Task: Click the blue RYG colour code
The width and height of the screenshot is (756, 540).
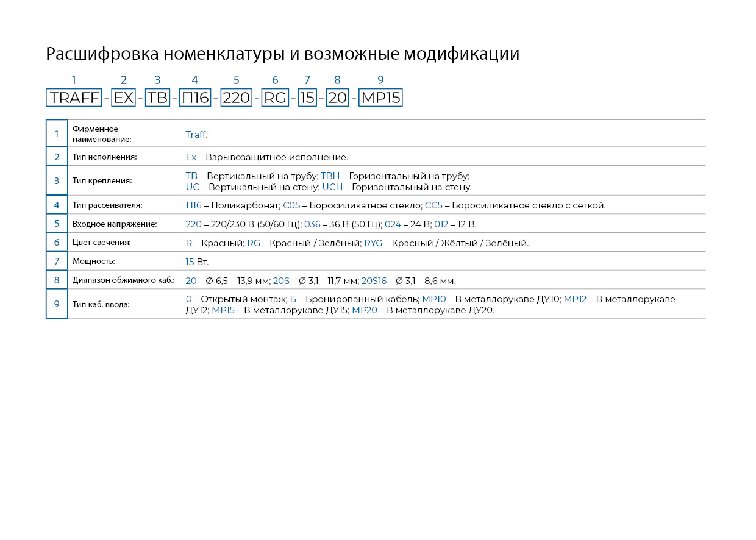Action: click(x=374, y=243)
